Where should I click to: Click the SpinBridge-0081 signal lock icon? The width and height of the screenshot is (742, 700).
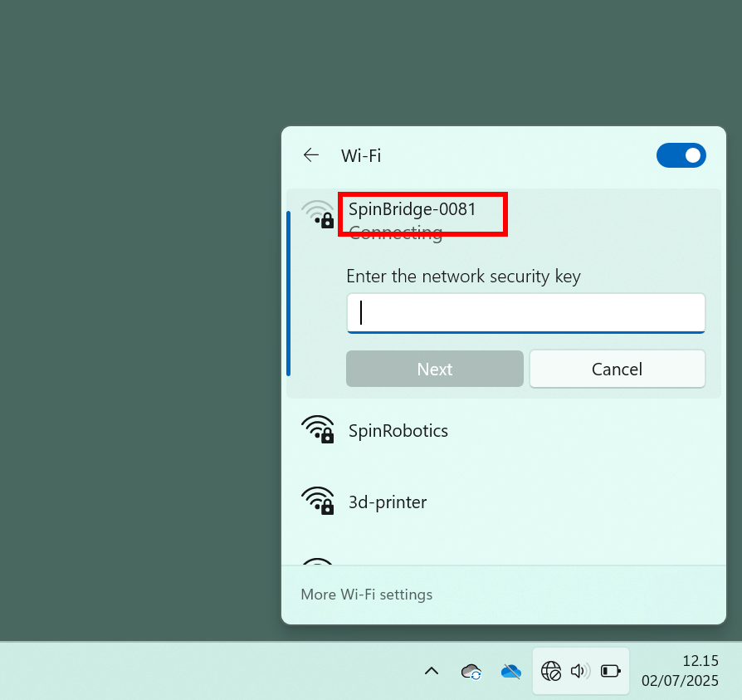318,214
